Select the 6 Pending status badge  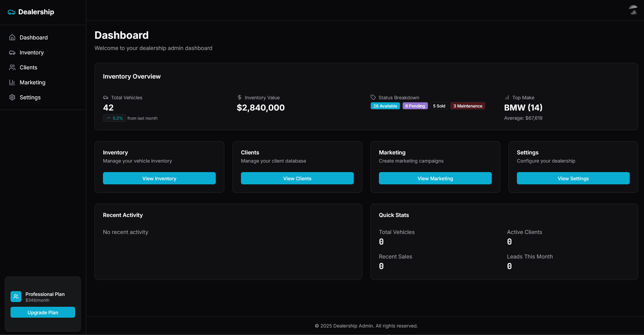tap(415, 106)
